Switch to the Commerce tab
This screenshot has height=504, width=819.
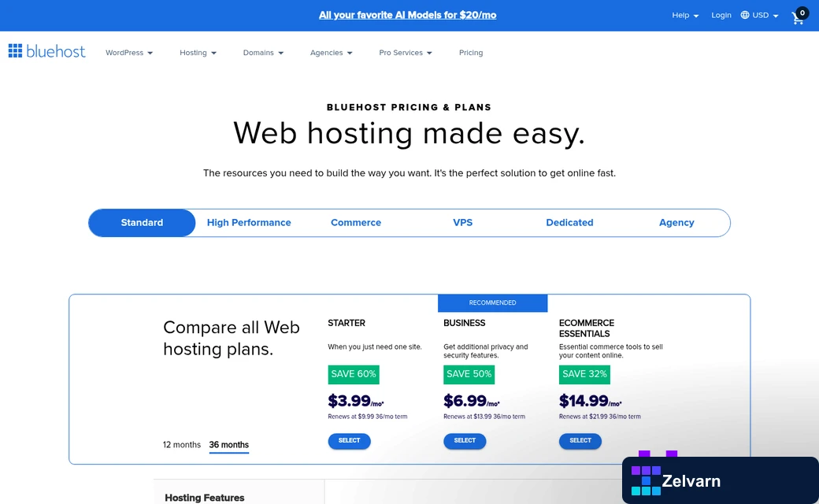pos(356,223)
